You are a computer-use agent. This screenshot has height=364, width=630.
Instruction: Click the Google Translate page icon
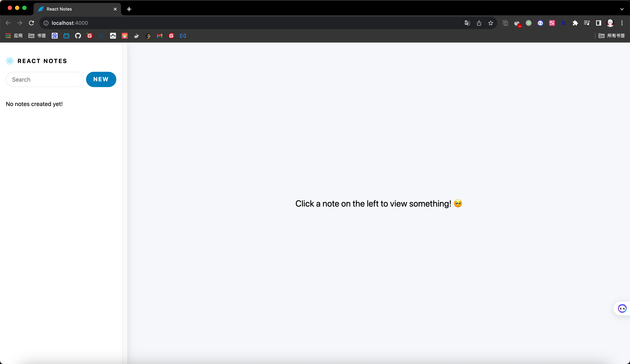tap(467, 23)
